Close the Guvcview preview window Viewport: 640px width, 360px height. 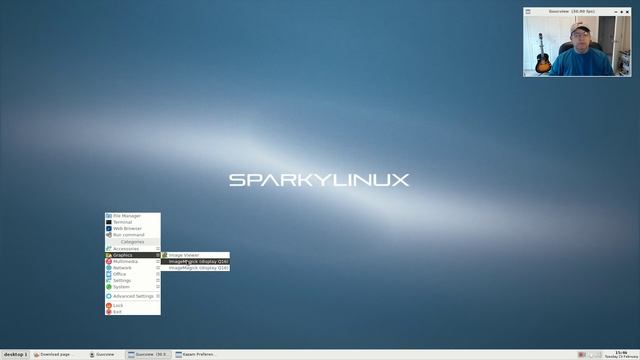(627, 12)
